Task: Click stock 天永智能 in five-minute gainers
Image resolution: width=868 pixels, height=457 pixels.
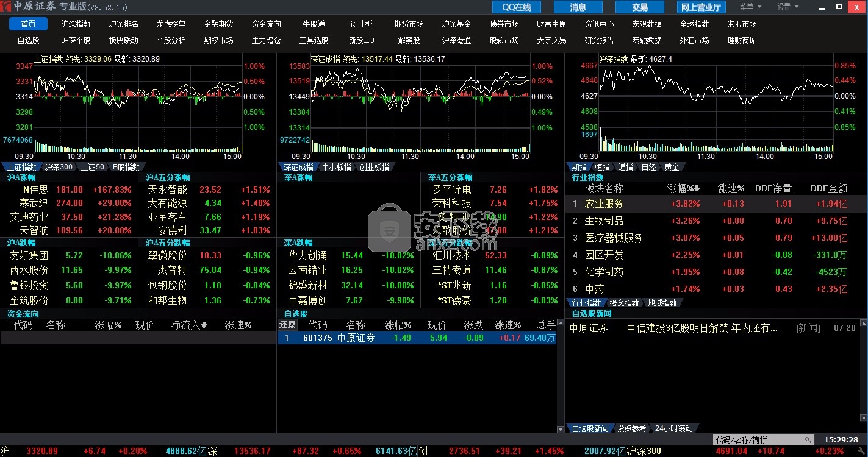Action: tap(167, 190)
